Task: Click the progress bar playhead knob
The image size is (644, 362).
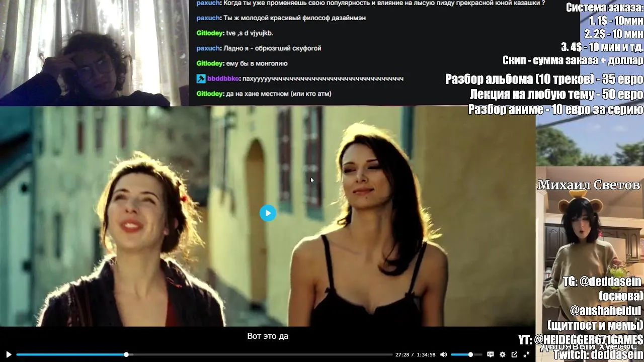Action: [126, 354]
